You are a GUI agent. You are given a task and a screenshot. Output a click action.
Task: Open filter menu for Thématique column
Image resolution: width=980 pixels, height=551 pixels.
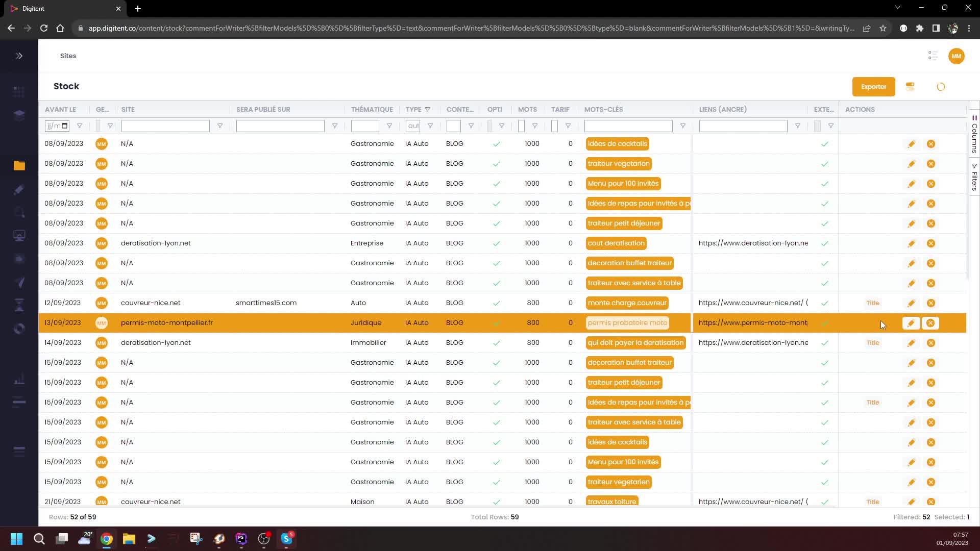click(x=389, y=126)
